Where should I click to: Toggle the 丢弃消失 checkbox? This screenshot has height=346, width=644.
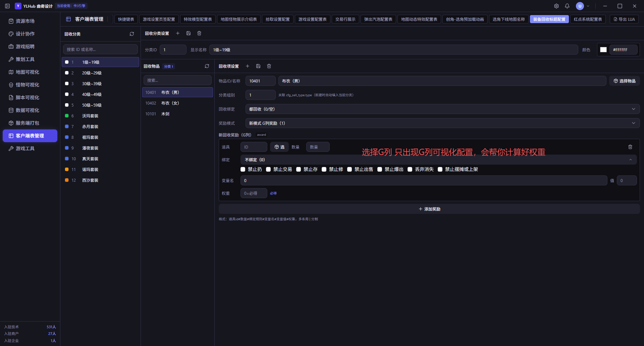click(x=410, y=169)
